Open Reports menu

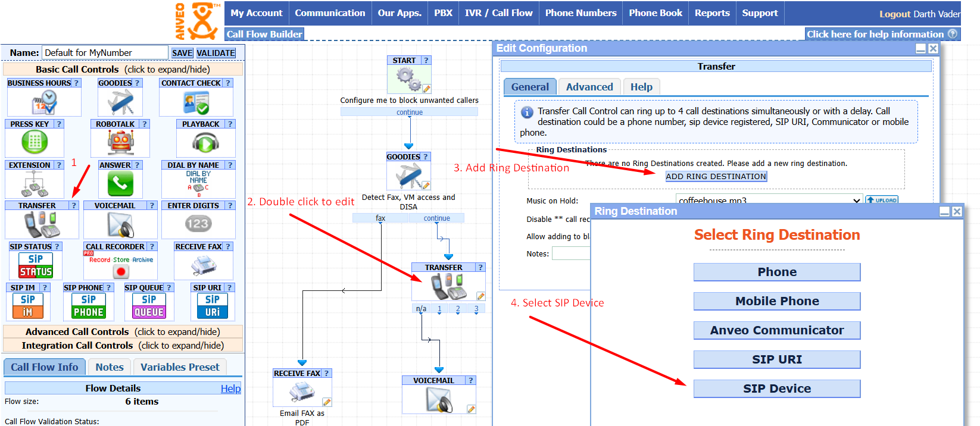(x=712, y=13)
